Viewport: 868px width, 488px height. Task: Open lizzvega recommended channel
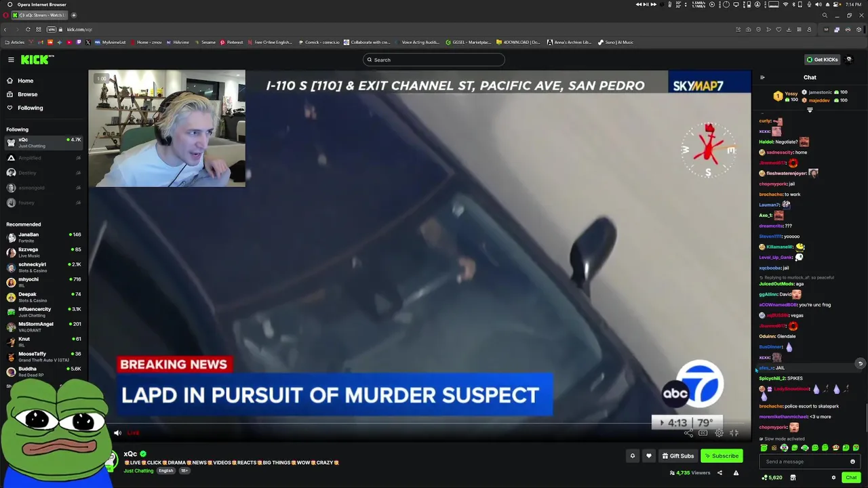point(43,252)
